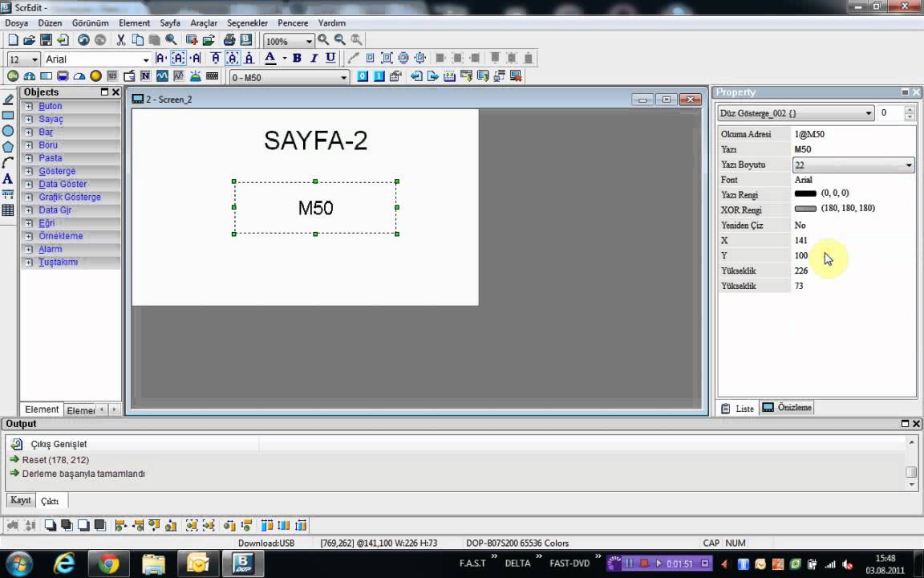Select the M50 element on canvas
Screen dimensions: 924x578
pyautogui.click(x=315, y=208)
